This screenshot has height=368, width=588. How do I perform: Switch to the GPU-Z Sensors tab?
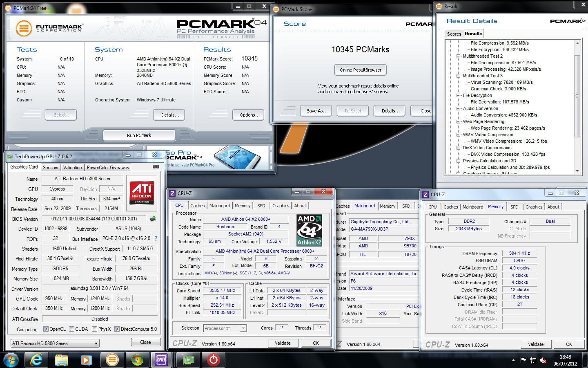tap(51, 167)
